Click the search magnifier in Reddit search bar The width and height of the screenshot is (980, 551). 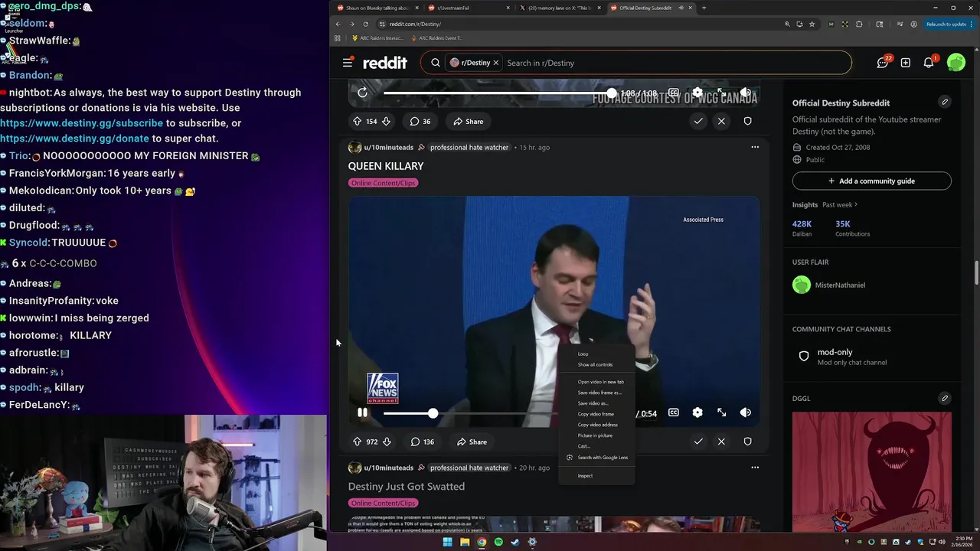[x=436, y=63]
